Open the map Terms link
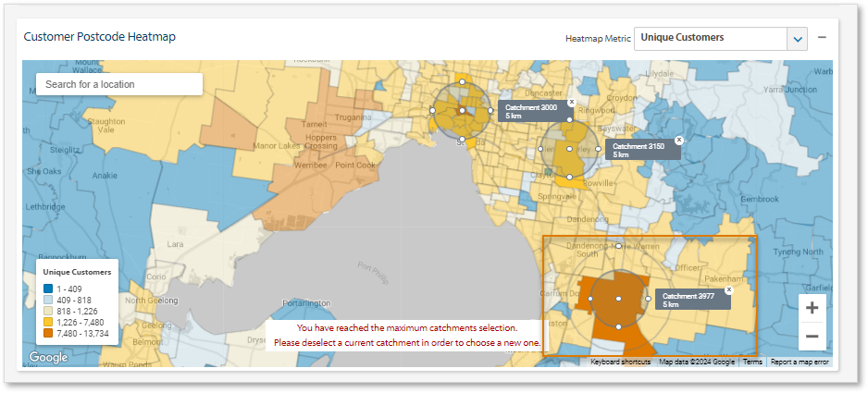The image size is (868, 393). coord(752,362)
